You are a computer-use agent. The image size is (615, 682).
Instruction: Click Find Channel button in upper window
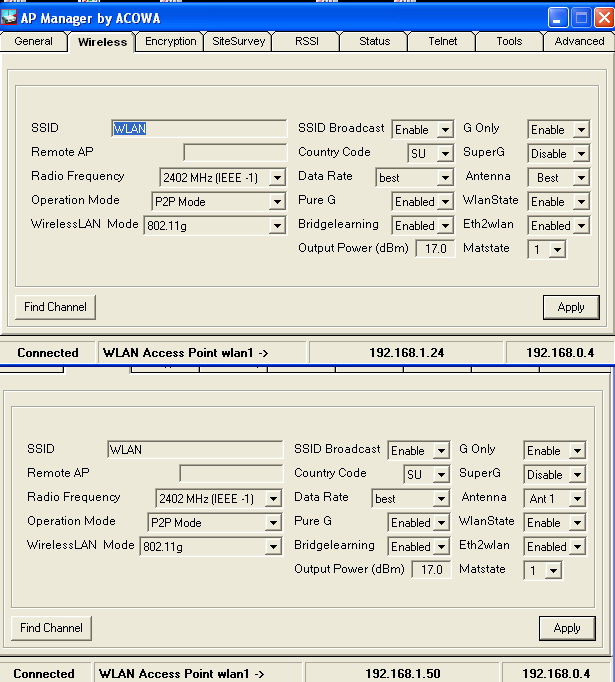tap(55, 307)
